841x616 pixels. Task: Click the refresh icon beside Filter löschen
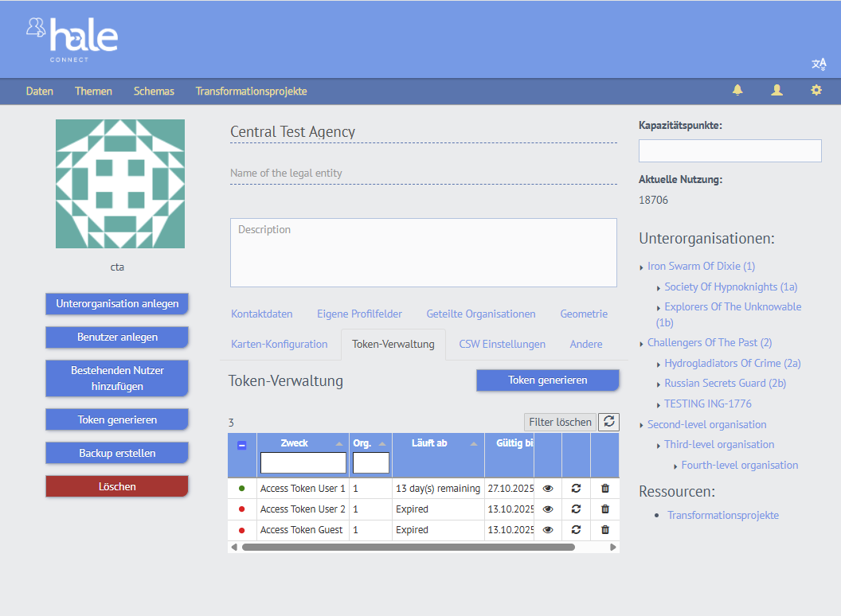pyautogui.click(x=609, y=422)
